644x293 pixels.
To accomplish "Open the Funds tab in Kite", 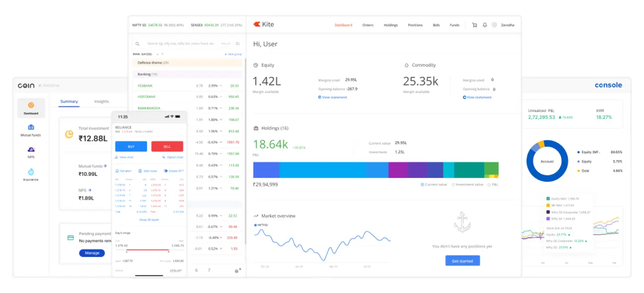I will tap(454, 25).
